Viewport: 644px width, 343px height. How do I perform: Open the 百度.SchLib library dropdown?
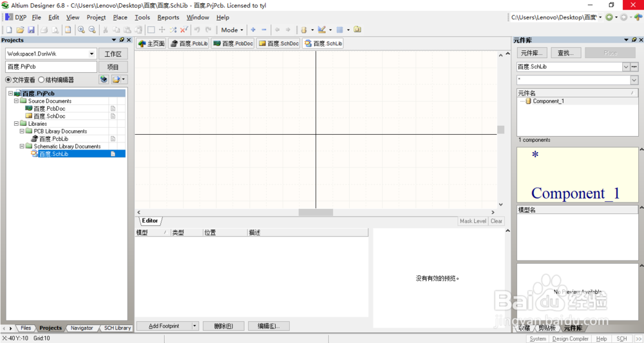click(x=626, y=66)
